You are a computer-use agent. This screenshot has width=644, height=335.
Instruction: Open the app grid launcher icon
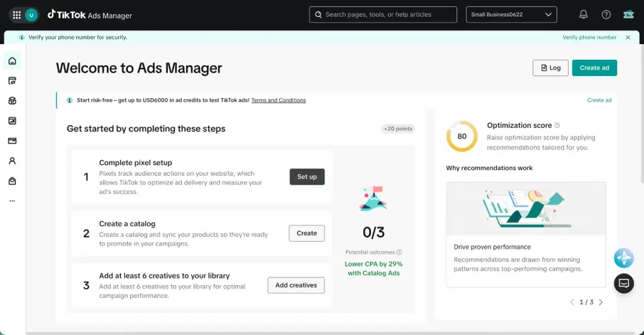(x=16, y=15)
